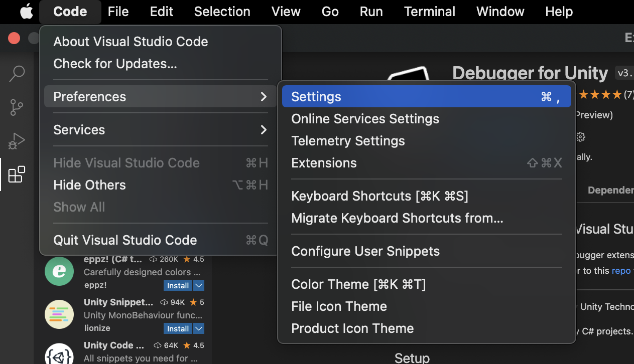634x364 pixels.
Task: Open Source Control view
Action: click(17, 107)
